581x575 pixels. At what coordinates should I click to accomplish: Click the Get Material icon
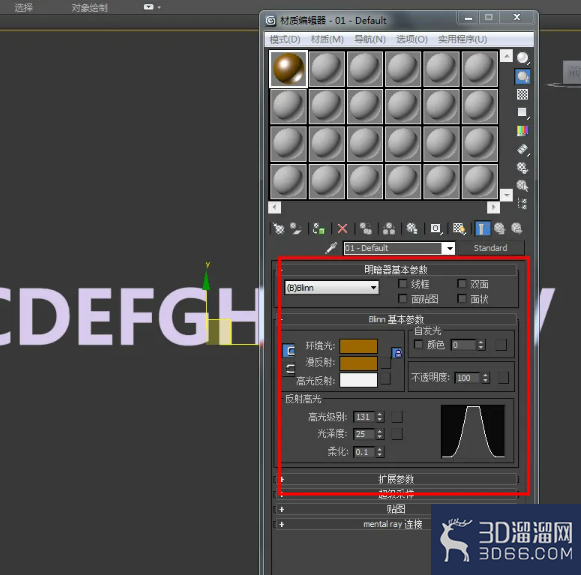click(x=278, y=229)
